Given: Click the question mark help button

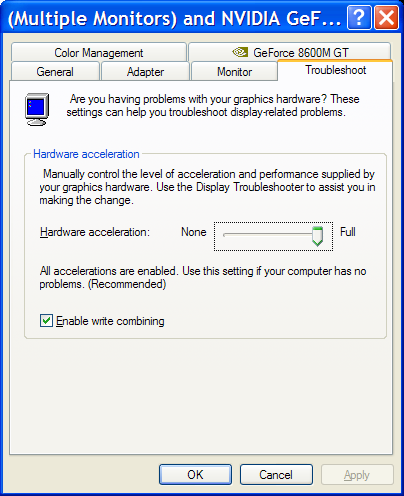Looking at the screenshot, I should point(359,17).
